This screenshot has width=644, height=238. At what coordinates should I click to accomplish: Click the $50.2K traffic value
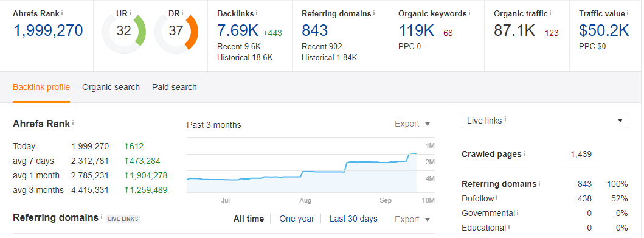click(x=604, y=31)
